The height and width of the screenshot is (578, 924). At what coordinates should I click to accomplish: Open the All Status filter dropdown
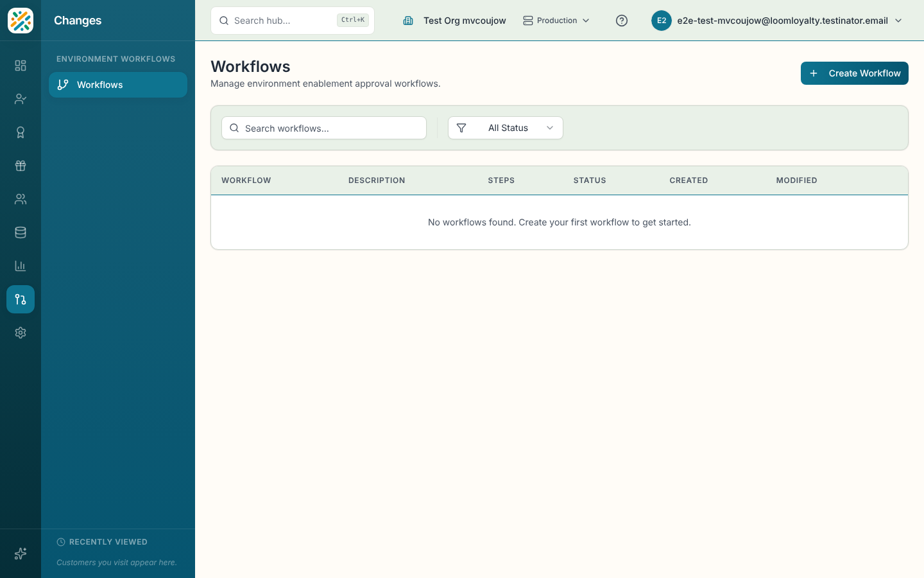(506, 128)
